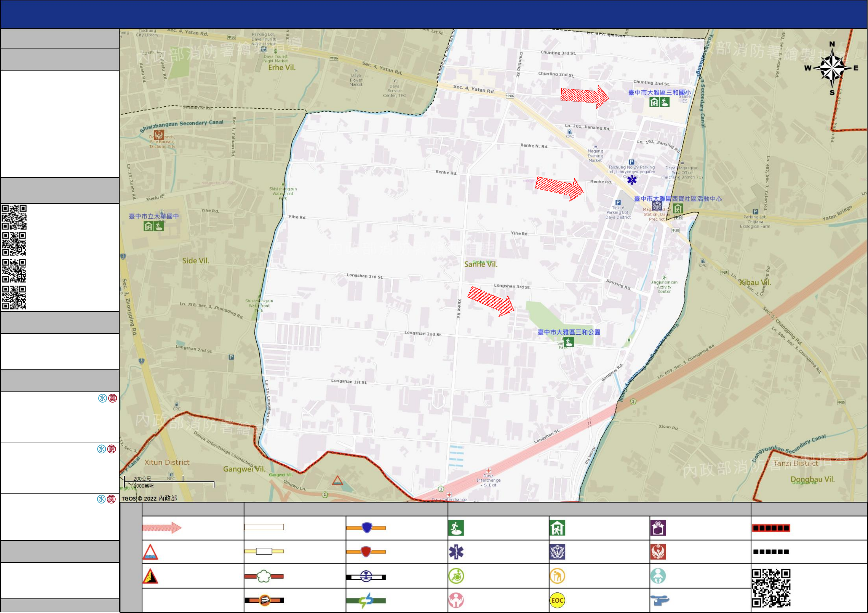
Task: Click the Renhe N. Rd. road label
Action: [534, 146]
